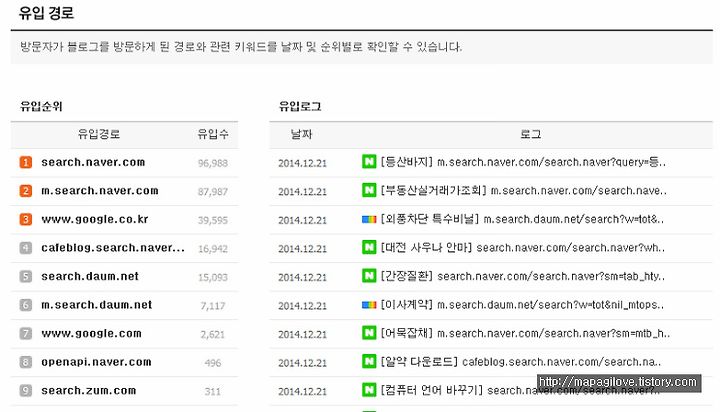
Task: Click rank 4 badge beside cafeblog.search.naver
Action: tap(26, 248)
